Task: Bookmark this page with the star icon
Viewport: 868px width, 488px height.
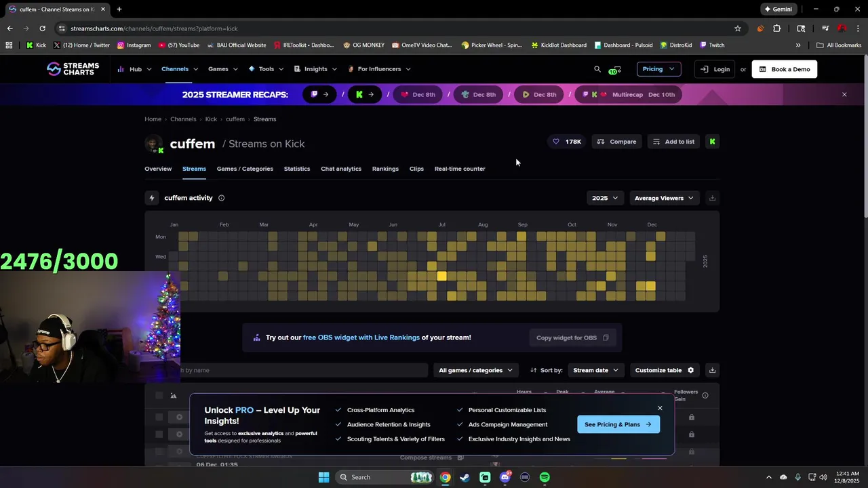Action: [738, 28]
